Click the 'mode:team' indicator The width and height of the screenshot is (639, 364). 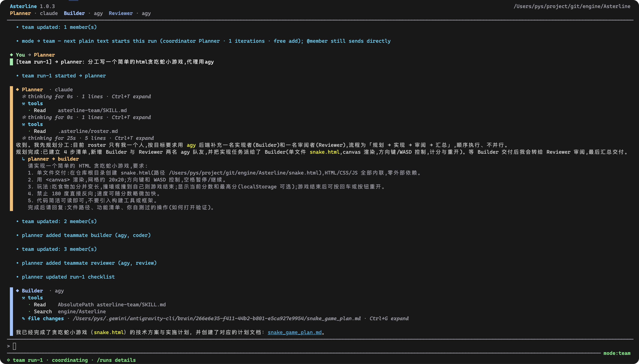617,353
